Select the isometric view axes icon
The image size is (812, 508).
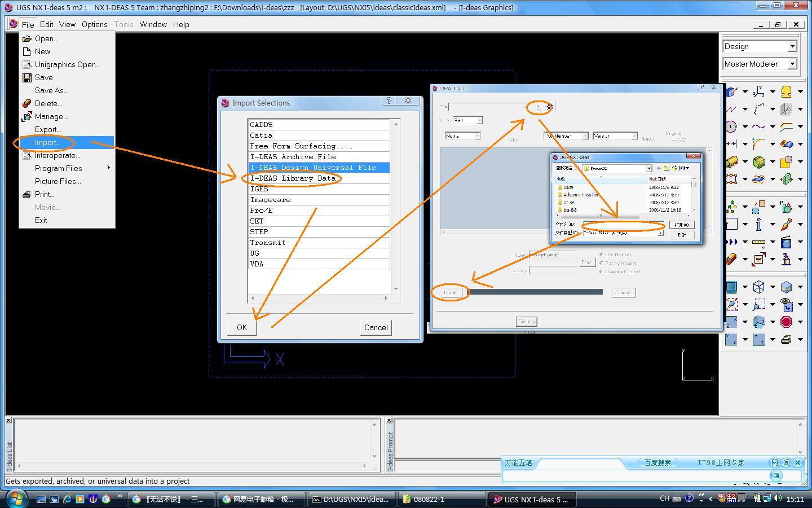(758, 322)
